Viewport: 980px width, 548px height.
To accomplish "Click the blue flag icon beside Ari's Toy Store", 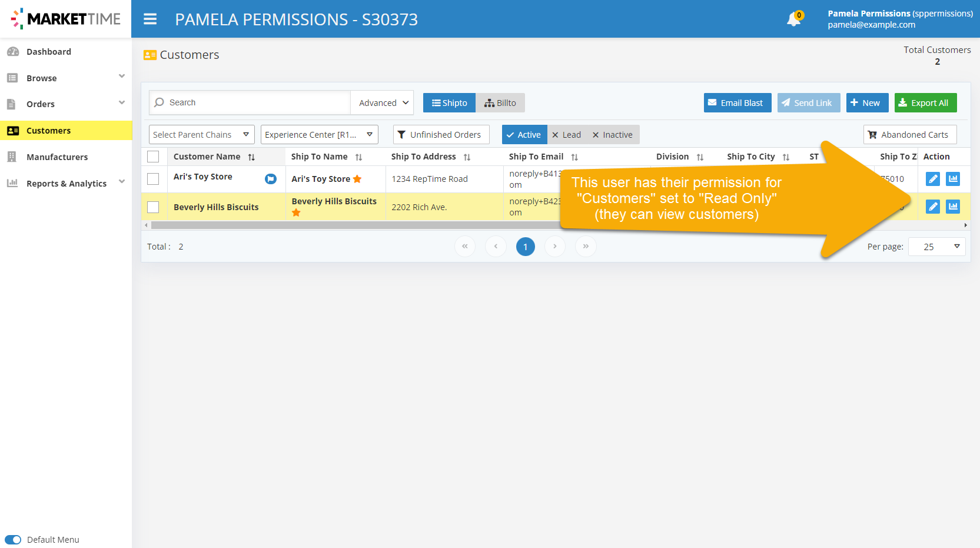I will pyautogui.click(x=271, y=179).
